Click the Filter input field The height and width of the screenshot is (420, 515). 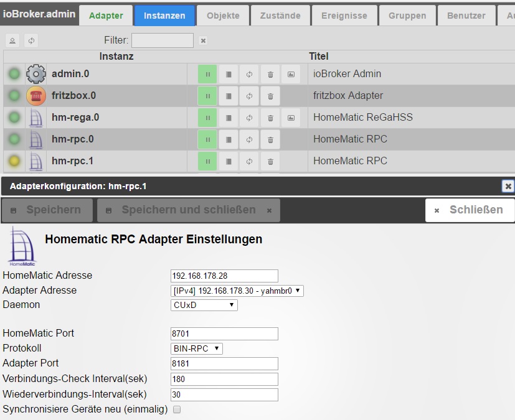163,40
